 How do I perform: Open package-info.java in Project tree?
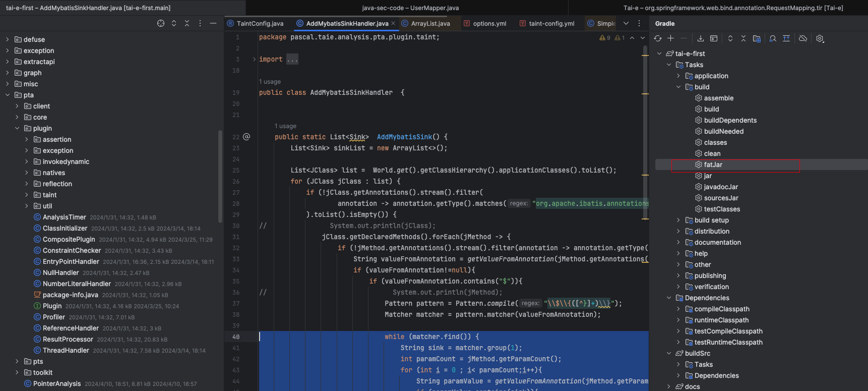tap(71, 295)
